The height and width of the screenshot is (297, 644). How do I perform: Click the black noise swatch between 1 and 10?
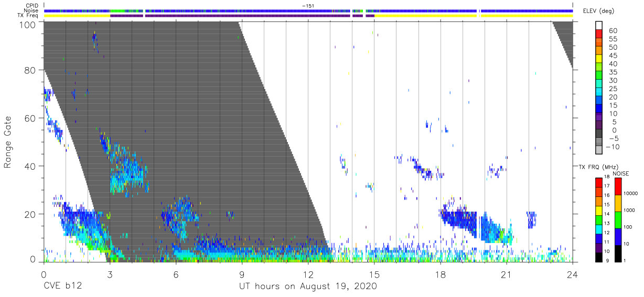click(618, 253)
